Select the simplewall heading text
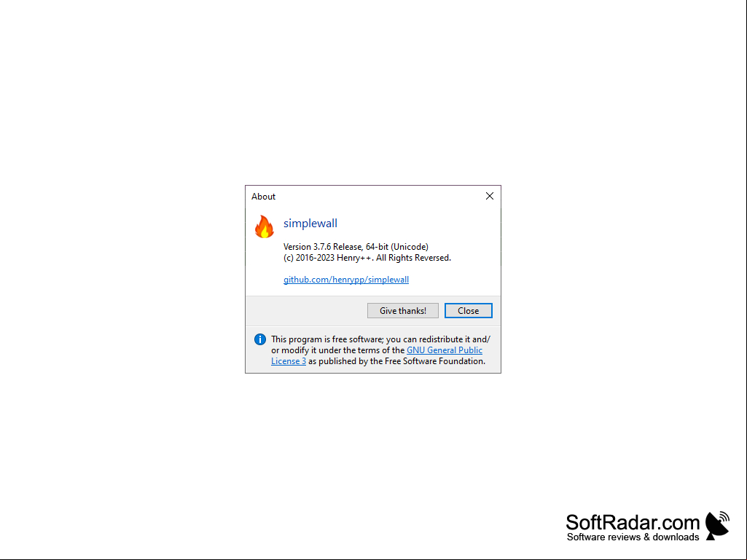 [x=310, y=224]
